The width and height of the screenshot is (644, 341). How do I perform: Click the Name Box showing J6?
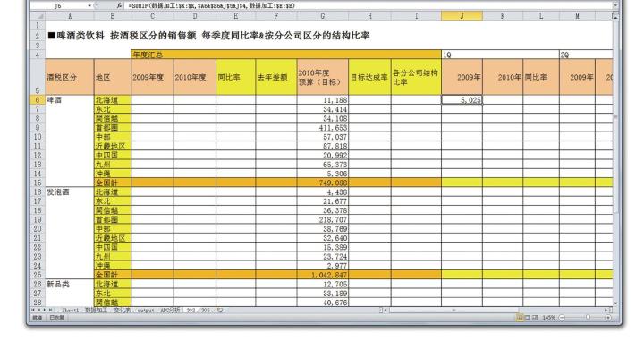click(57, 5)
